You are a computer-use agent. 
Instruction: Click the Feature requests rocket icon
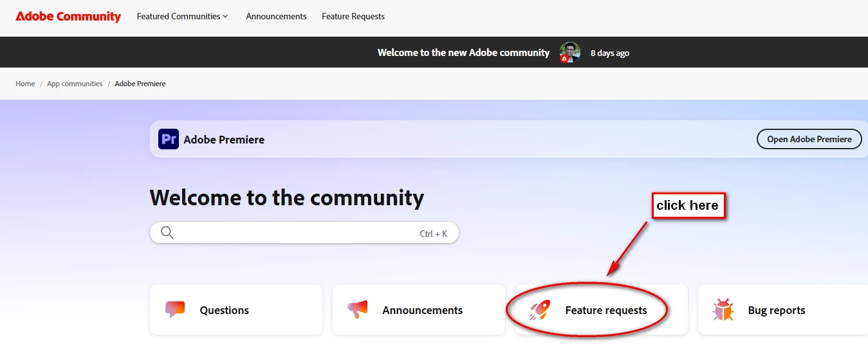540,310
